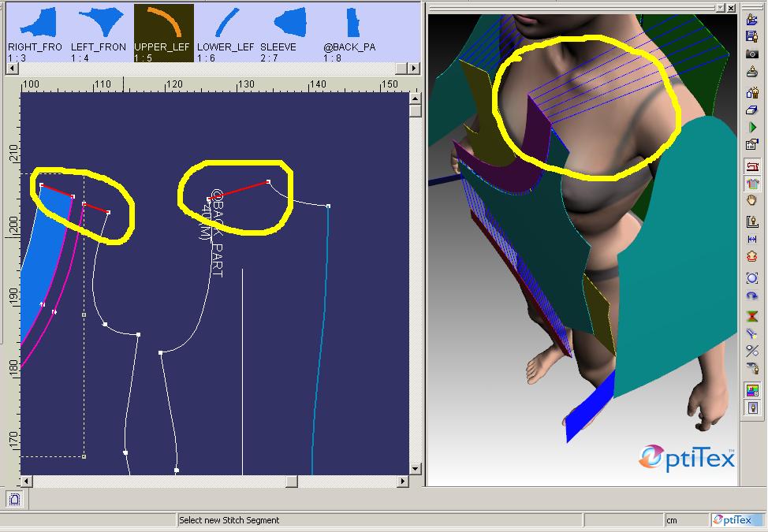Click the zoom-to-fit sphere icon
This screenshot has height=532, width=768.
point(752,278)
